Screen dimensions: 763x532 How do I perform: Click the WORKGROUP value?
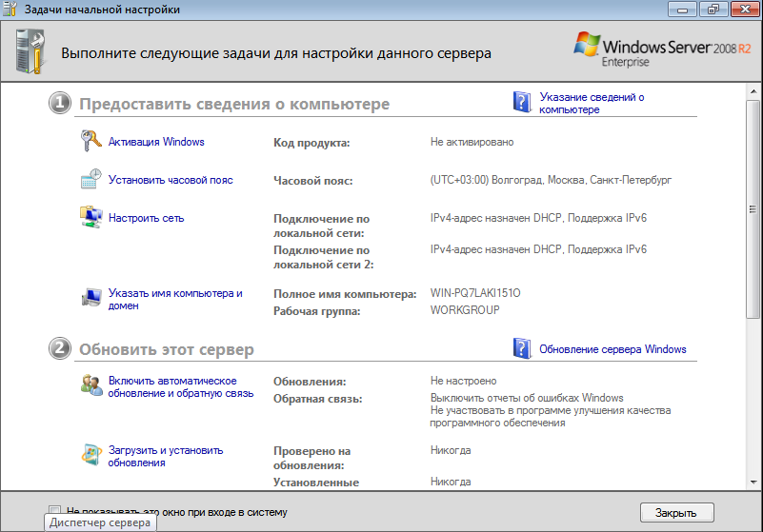point(465,309)
